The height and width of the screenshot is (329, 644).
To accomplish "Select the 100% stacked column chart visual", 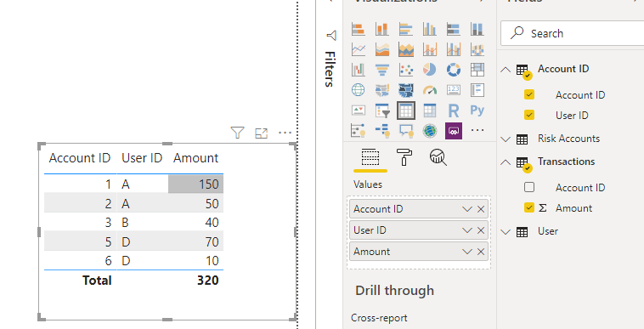I will [x=477, y=29].
